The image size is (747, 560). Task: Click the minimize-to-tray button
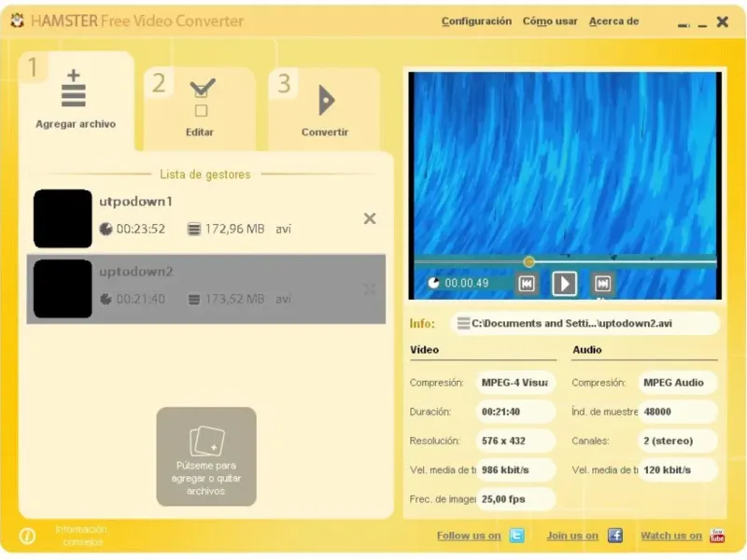pos(684,25)
